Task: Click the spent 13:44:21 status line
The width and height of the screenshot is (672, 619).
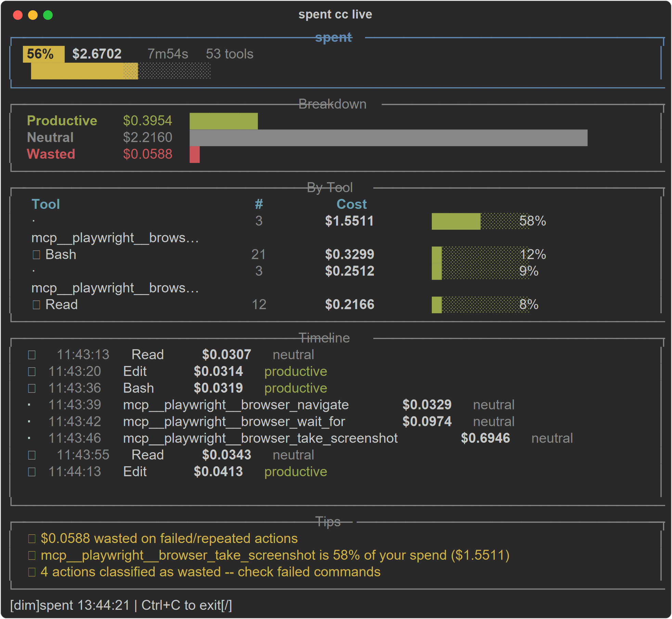Action: tap(121, 605)
